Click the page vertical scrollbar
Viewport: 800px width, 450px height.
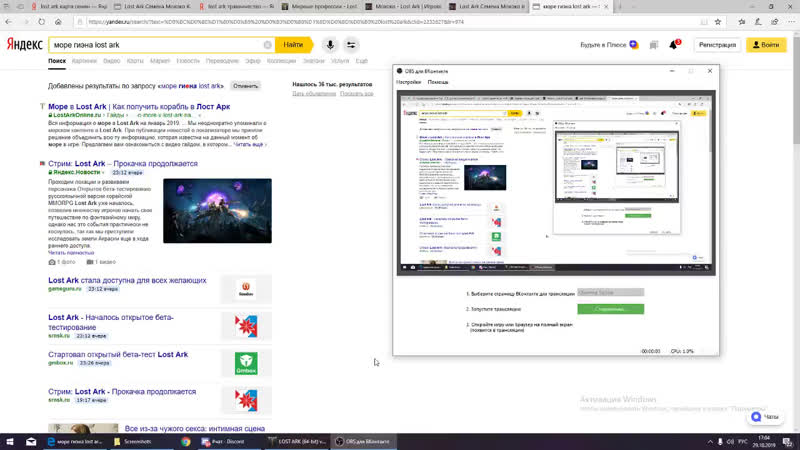pos(796,230)
